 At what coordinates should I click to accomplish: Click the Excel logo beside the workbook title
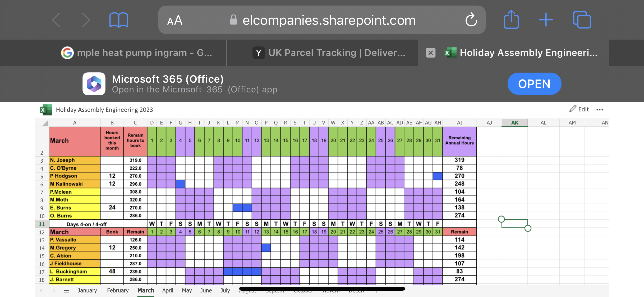45,110
